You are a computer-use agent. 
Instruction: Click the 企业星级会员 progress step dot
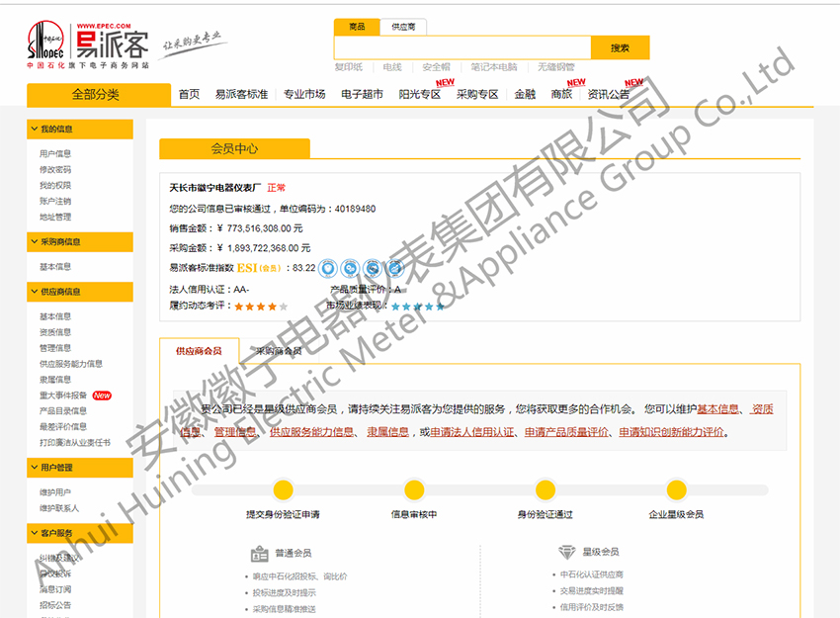coord(676,489)
